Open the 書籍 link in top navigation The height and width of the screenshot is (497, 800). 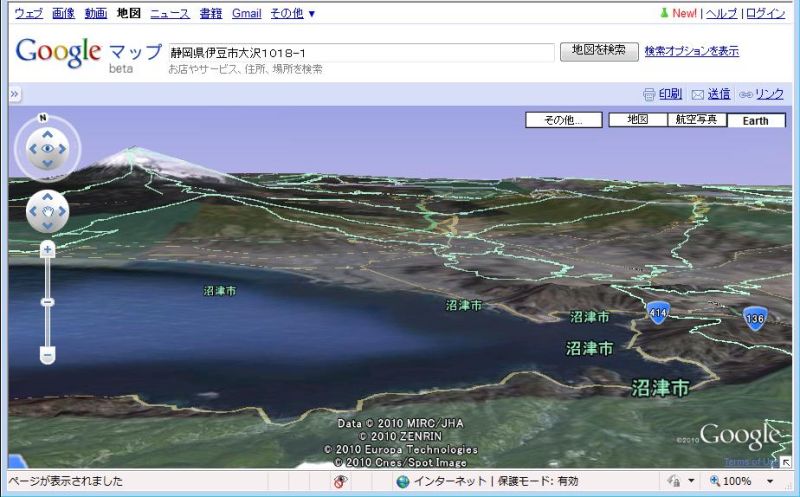pos(211,14)
